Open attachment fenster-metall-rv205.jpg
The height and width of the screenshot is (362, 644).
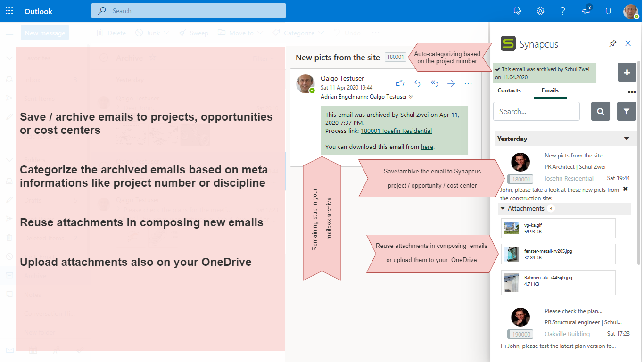(x=558, y=254)
